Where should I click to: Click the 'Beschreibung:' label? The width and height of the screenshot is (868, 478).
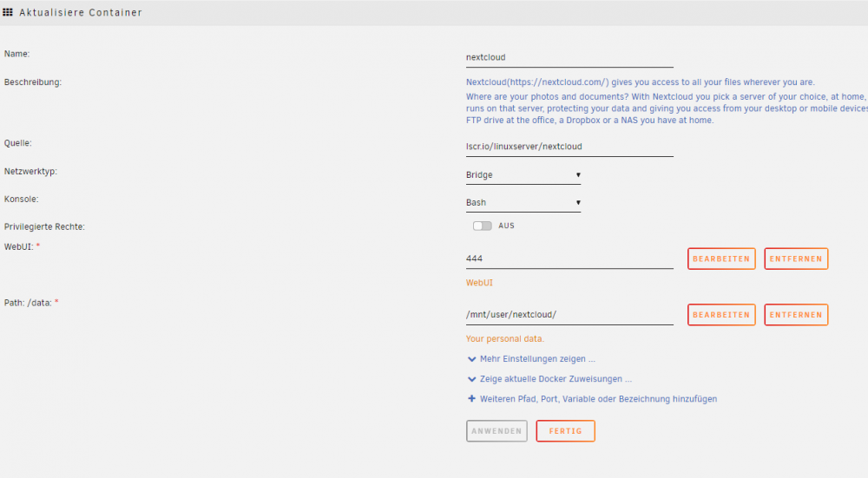(x=33, y=82)
